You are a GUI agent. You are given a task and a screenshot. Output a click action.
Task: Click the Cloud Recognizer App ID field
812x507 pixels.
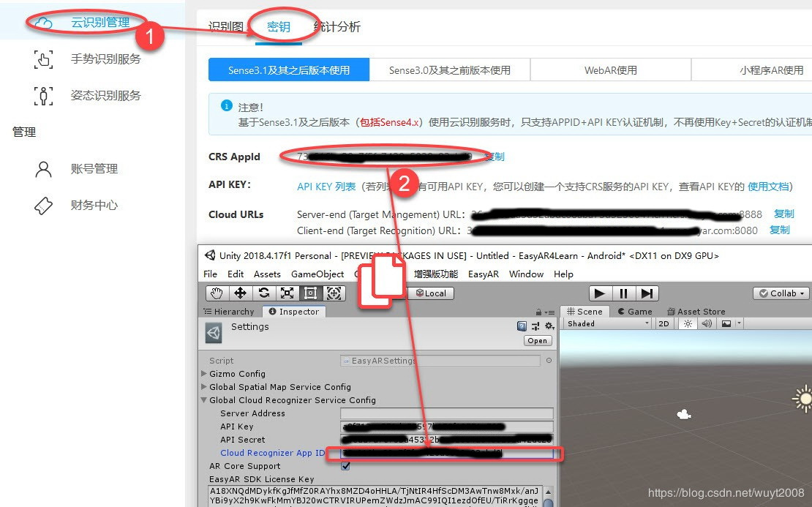click(446, 453)
